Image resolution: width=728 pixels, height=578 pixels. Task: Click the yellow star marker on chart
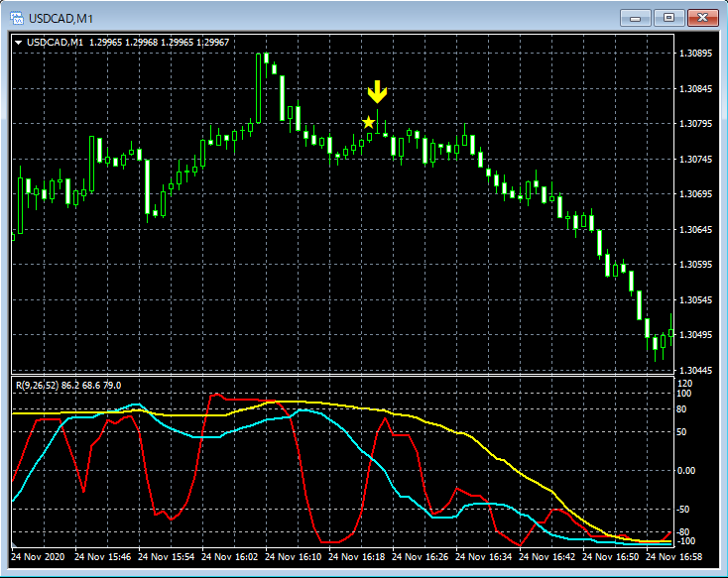pos(369,123)
